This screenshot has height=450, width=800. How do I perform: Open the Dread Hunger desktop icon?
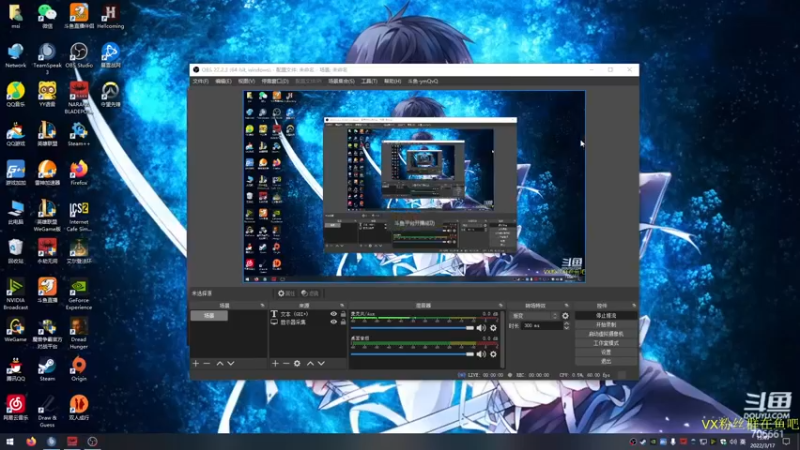point(79,334)
